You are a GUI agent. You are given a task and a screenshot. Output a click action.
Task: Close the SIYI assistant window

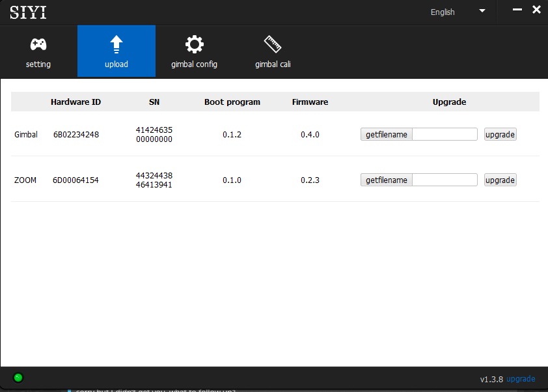[536, 9]
